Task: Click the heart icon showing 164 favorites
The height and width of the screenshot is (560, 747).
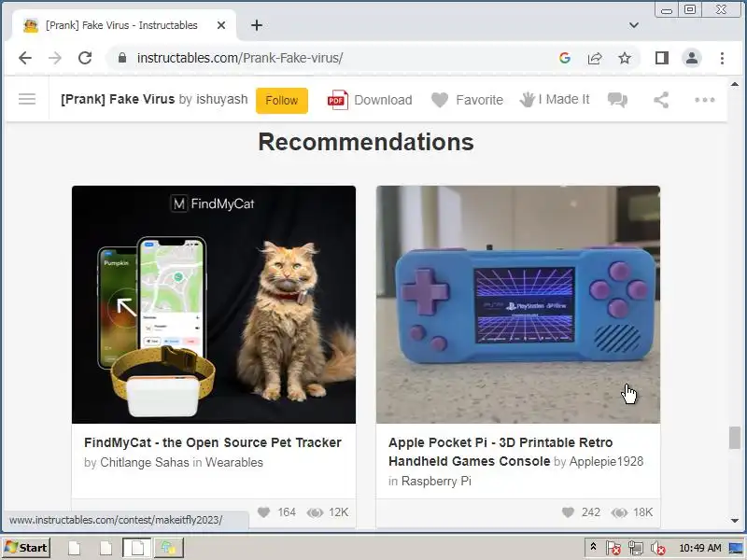Action: click(263, 512)
